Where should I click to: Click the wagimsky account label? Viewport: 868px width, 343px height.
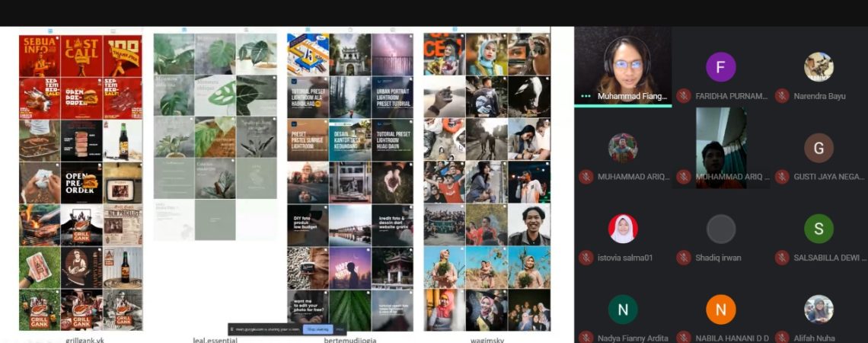point(487,340)
